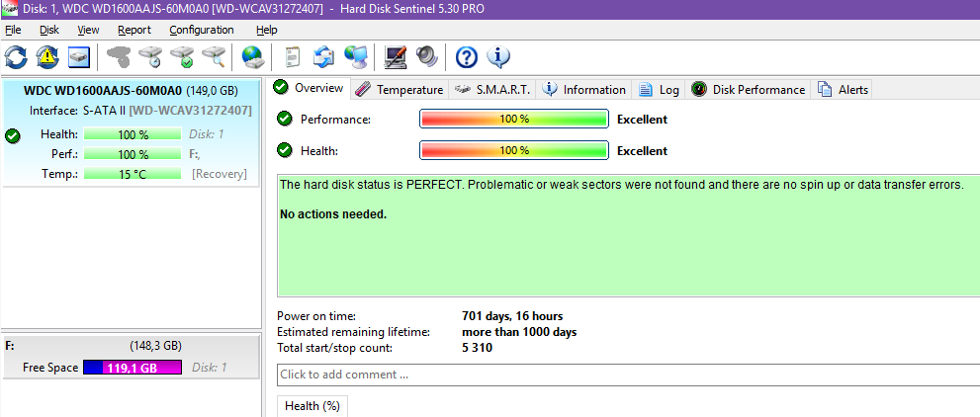Click the Performance 100 % gradient bar
Screen dimensions: 980x417
514,119
